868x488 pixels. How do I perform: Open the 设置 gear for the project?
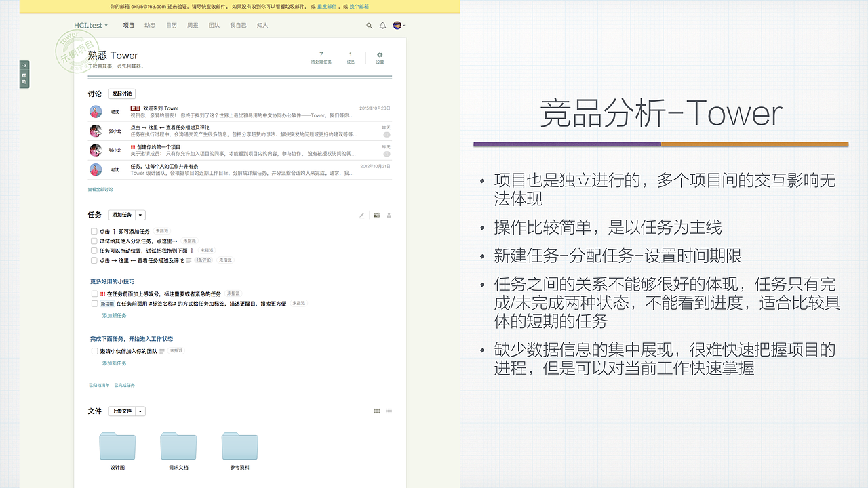click(380, 58)
